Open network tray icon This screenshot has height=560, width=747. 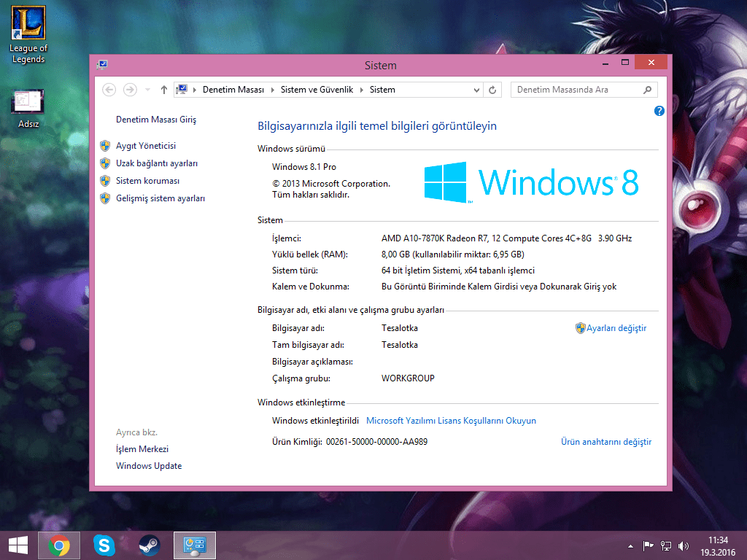pos(666,546)
